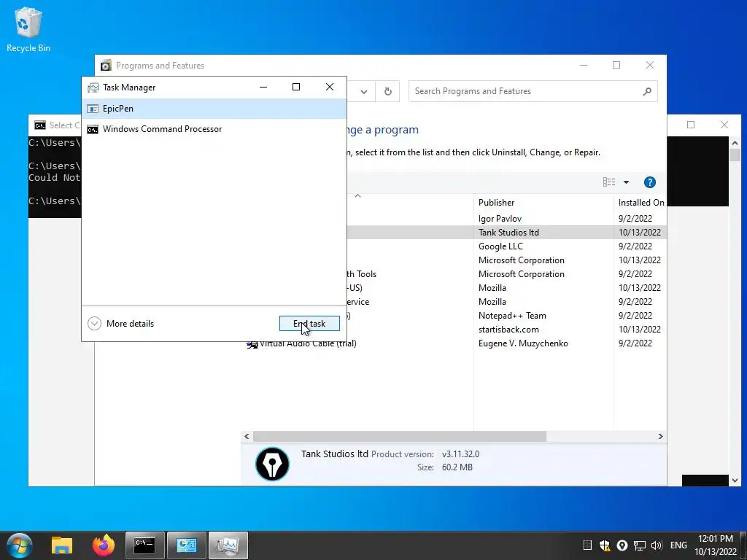
Task: Sort by the Installed On column
Action: (640, 203)
